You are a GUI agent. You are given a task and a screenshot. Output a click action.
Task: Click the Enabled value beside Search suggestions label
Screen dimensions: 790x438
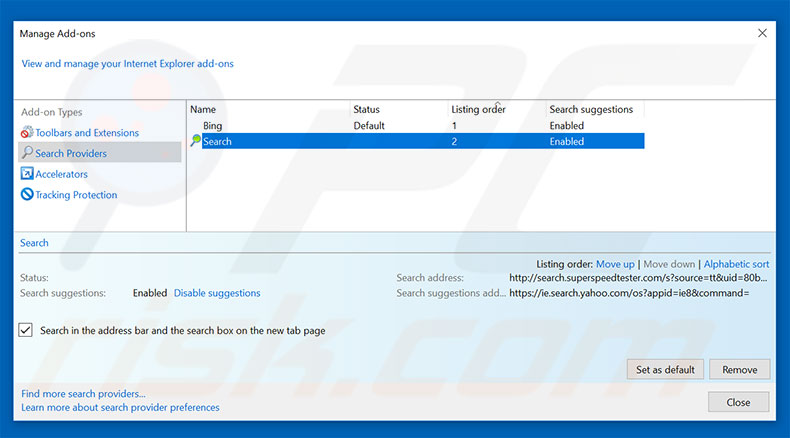[150, 293]
